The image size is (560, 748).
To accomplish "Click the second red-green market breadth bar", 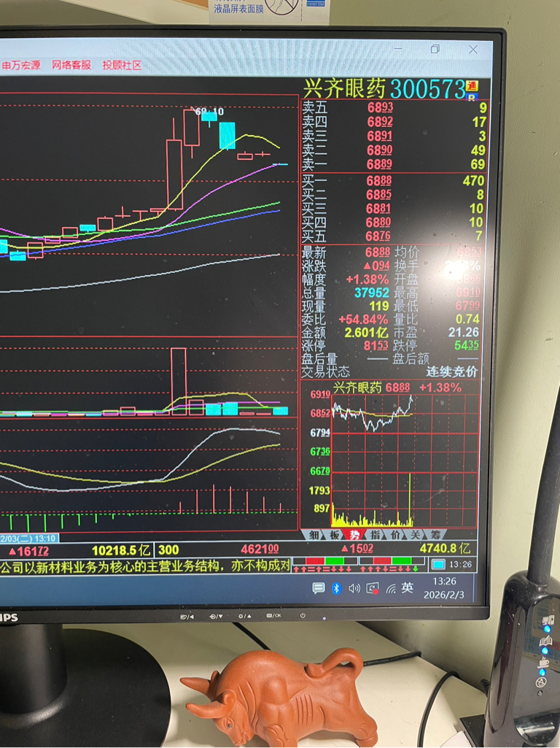I will (391, 560).
